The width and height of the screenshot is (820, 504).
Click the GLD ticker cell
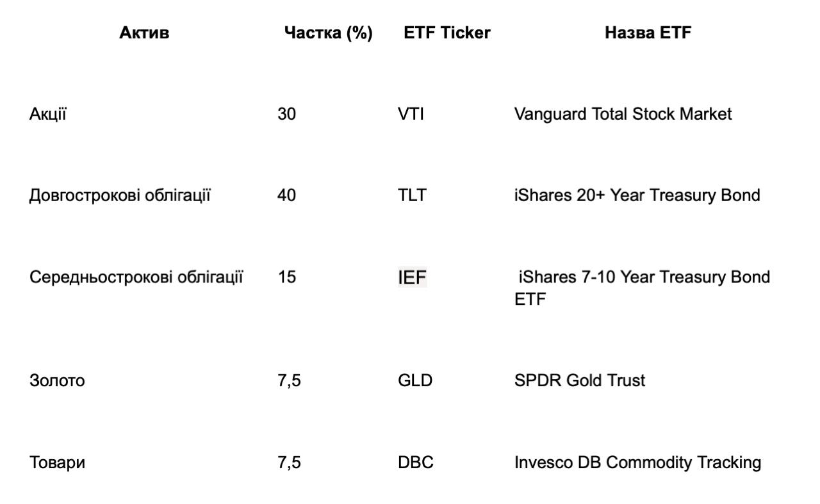point(414,380)
